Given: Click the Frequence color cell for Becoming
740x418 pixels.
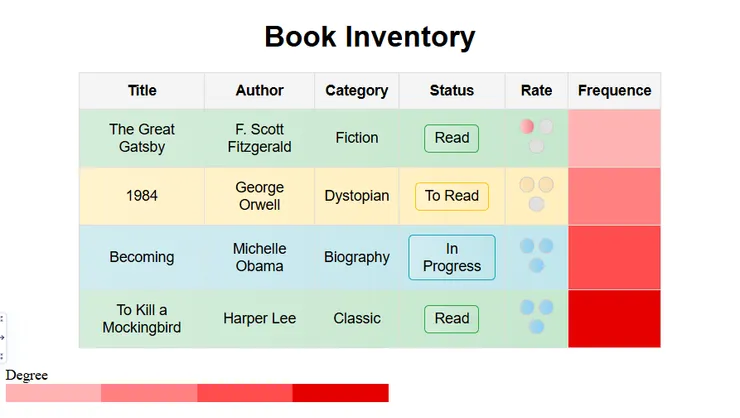Looking at the screenshot, I should point(614,257).
